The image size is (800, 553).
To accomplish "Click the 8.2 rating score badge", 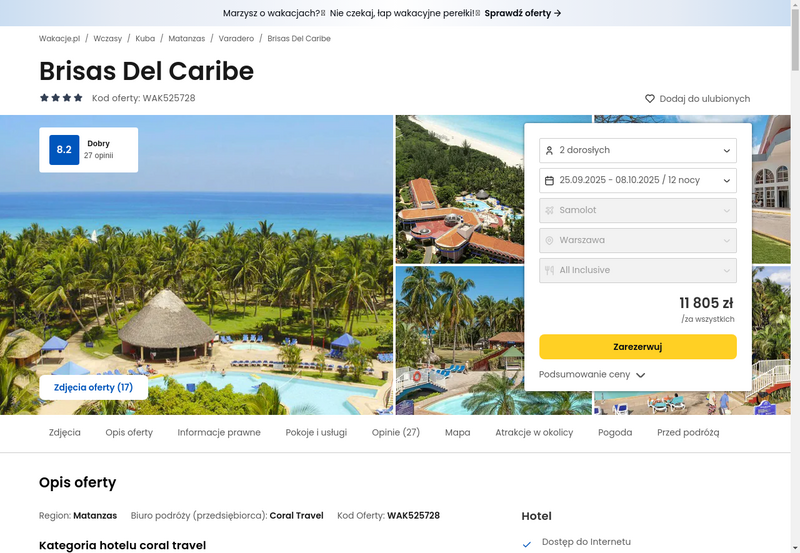I will tap(64, 149).
